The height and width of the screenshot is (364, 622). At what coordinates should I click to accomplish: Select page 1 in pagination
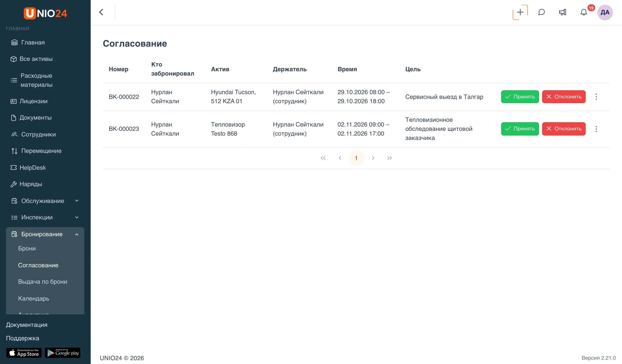[x=356, y=158]
